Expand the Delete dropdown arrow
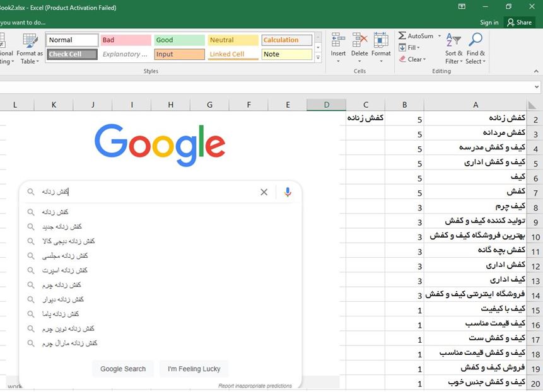The width and height of the screenshot is (543, 392). click(x=359, y=62)
